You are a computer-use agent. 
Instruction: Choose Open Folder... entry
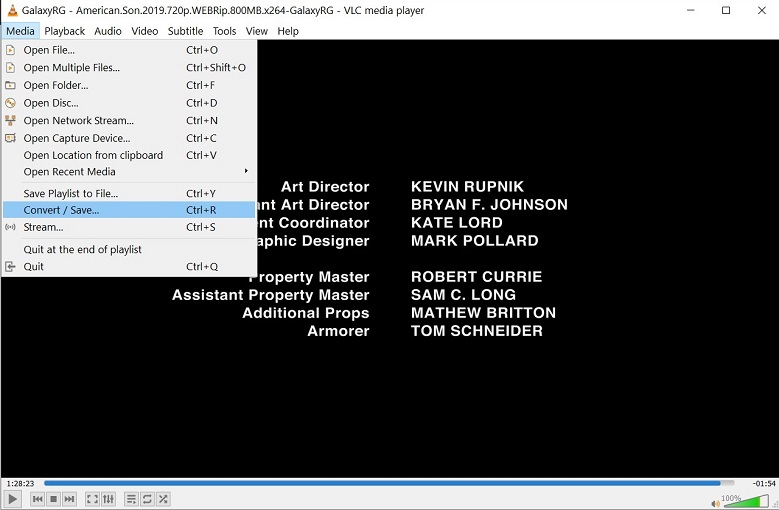click(x=129, y=85)
